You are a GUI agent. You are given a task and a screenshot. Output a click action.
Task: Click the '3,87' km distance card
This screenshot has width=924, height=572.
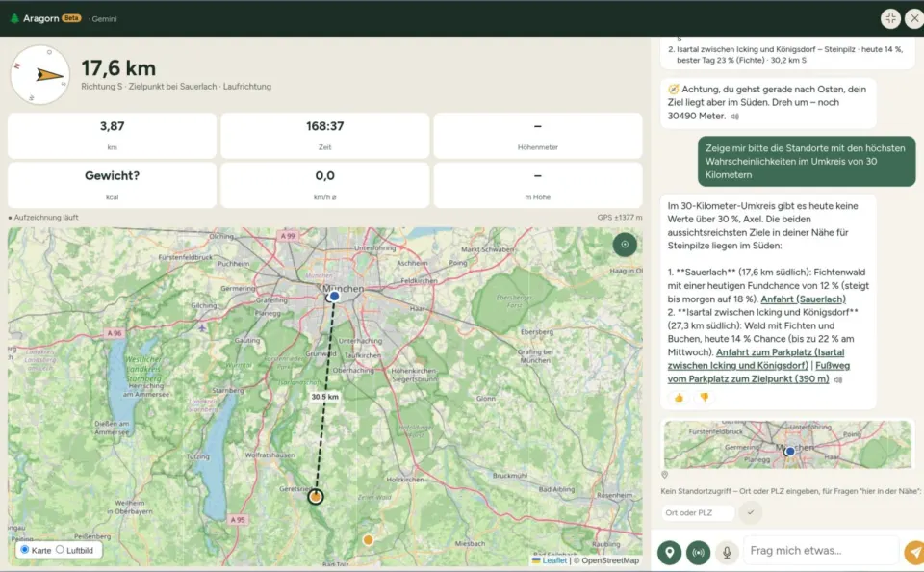[x=112, y=135]
